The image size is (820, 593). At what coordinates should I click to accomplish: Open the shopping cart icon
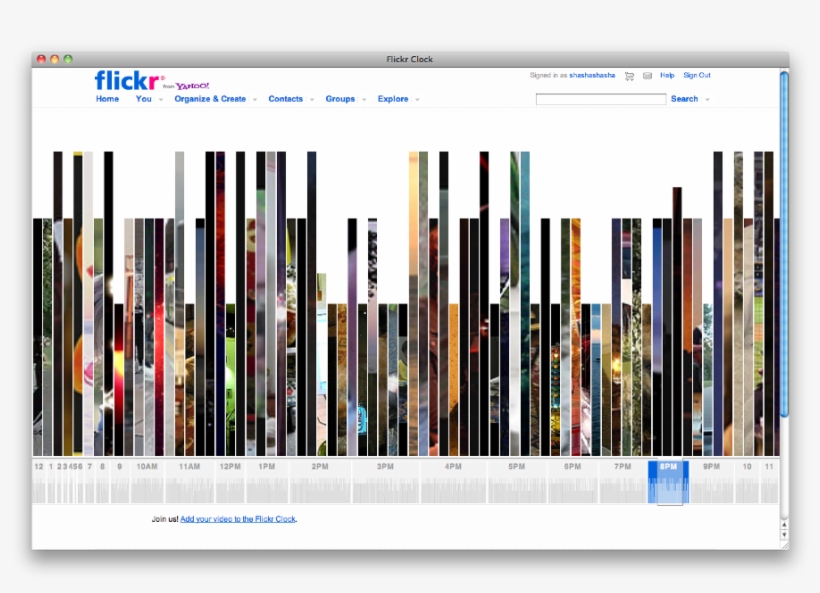tap(629, 75)
